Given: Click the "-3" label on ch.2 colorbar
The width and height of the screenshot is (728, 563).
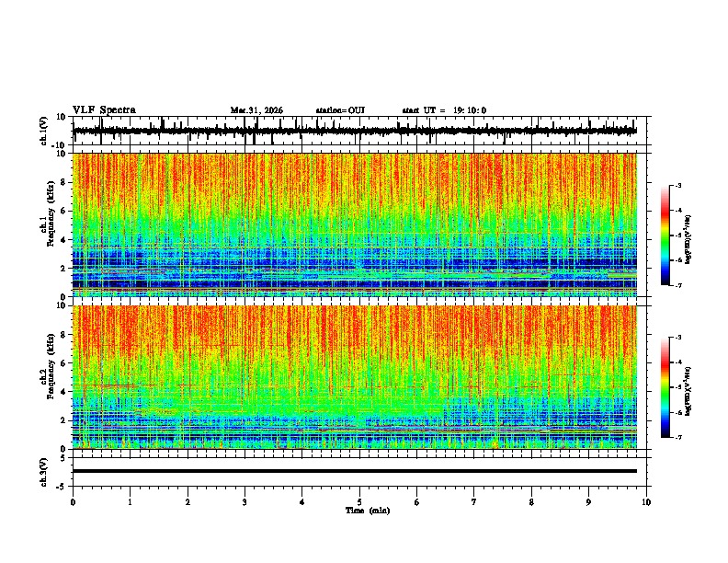Looking at the screenshot, I should [x=677, y=338].
